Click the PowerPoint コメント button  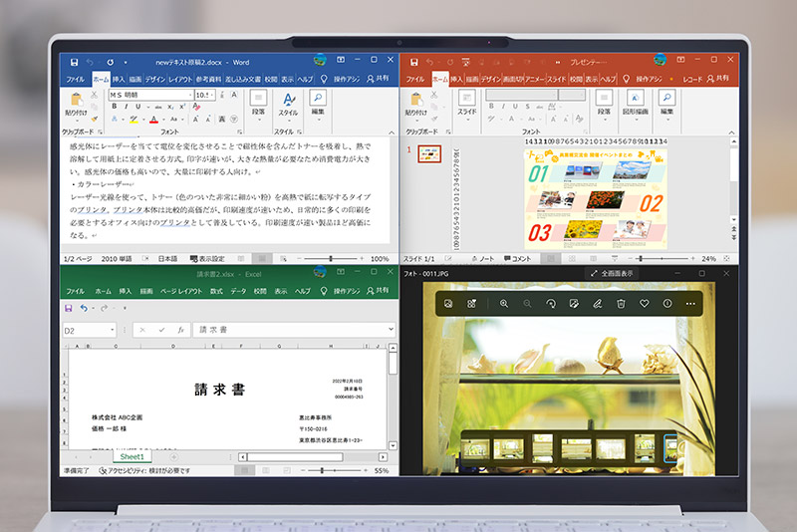517,258
